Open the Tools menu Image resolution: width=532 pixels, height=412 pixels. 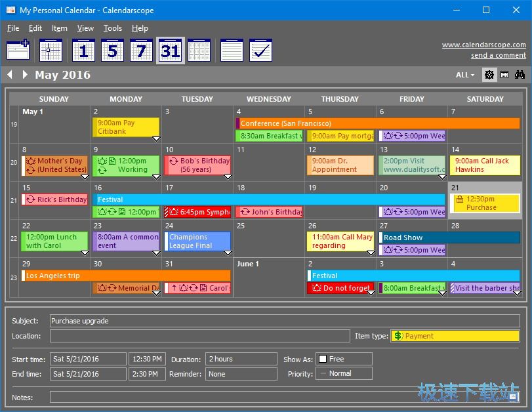pos(112,28)
